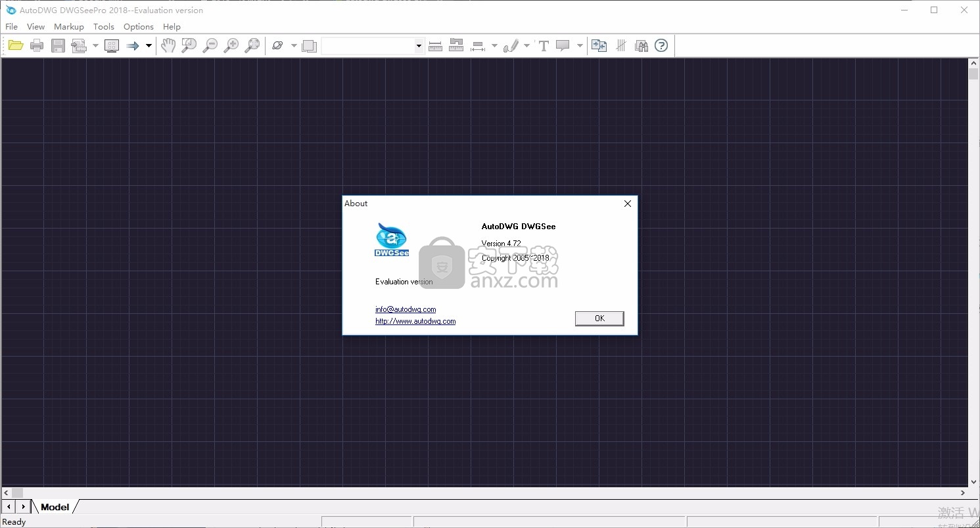Open the Help menu

coord(172,27)
